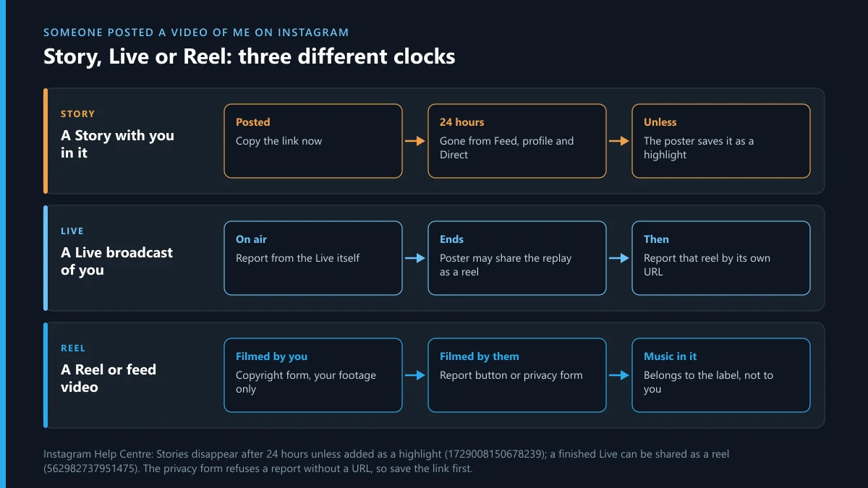
Task: Select the Unless highlight box
Action: pos(721,141)
